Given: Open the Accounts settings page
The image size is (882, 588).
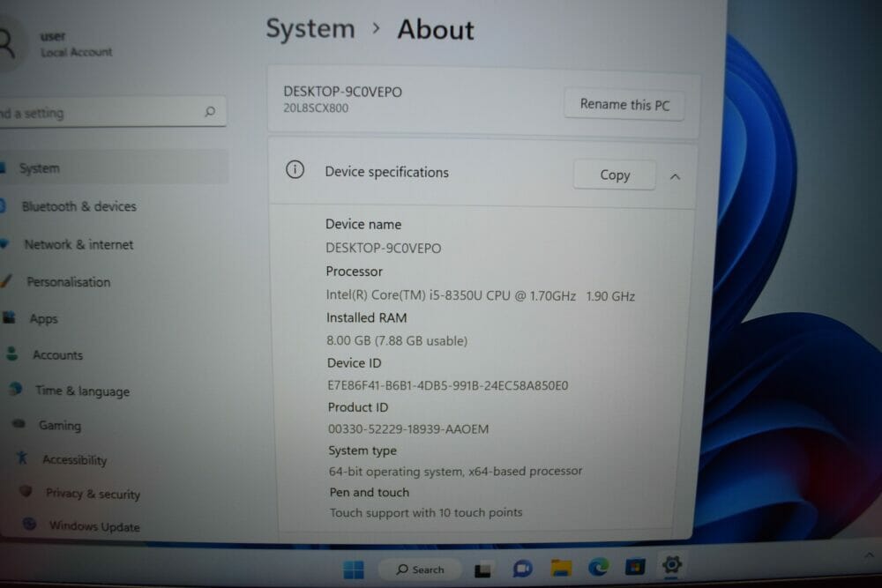Looking at the screenshot, I should [x=57, y=354].
